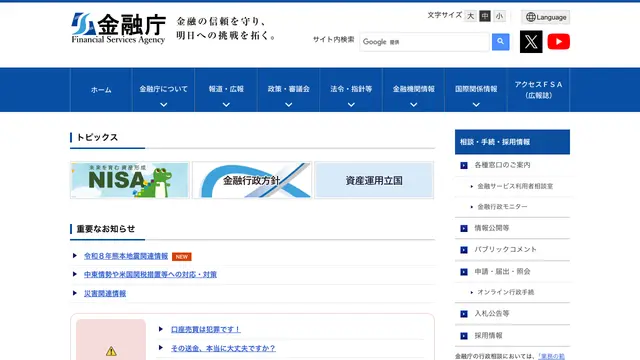This screenshot has height=360, width=640.
Task: Open 令和８年熊本地震関連情報 link
Action: point(126,256)
